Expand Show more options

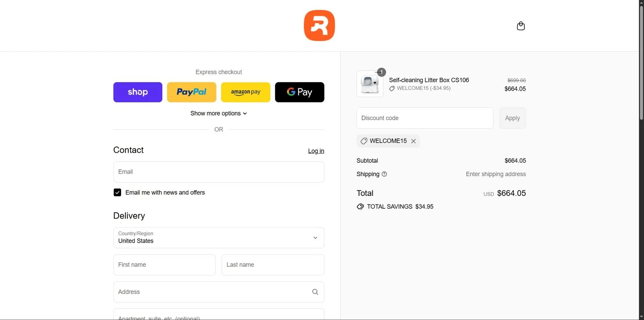pos(219,113)
